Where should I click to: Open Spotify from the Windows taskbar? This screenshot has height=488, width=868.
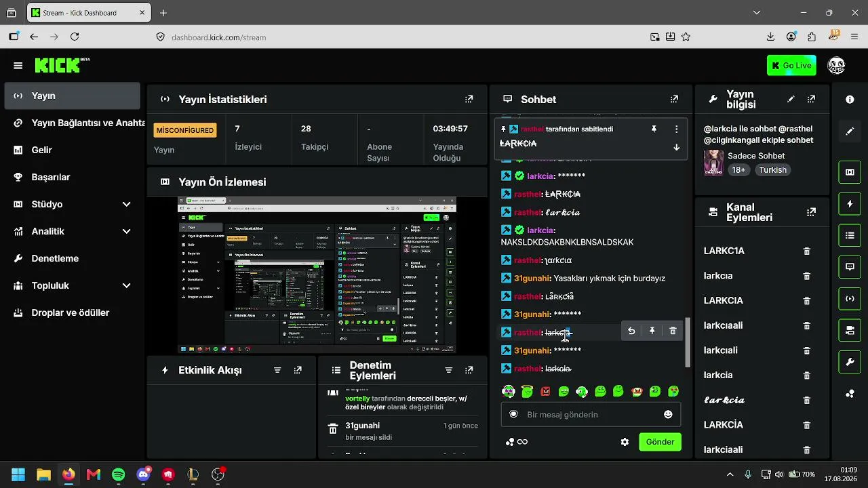(119, 474)
